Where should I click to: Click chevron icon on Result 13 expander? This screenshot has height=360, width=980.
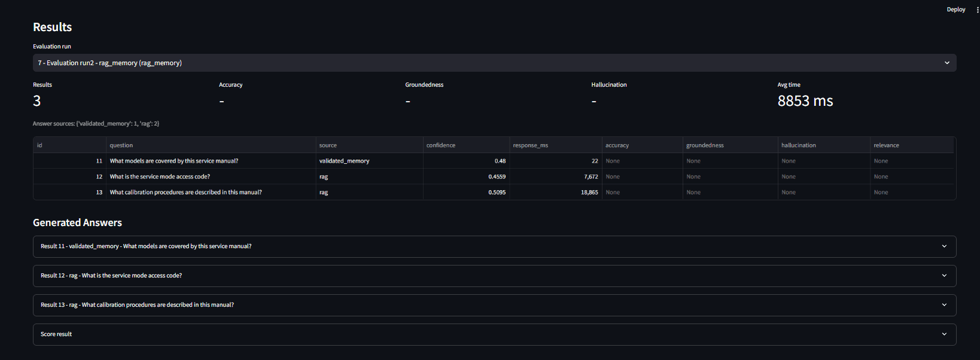click(944, 305)
